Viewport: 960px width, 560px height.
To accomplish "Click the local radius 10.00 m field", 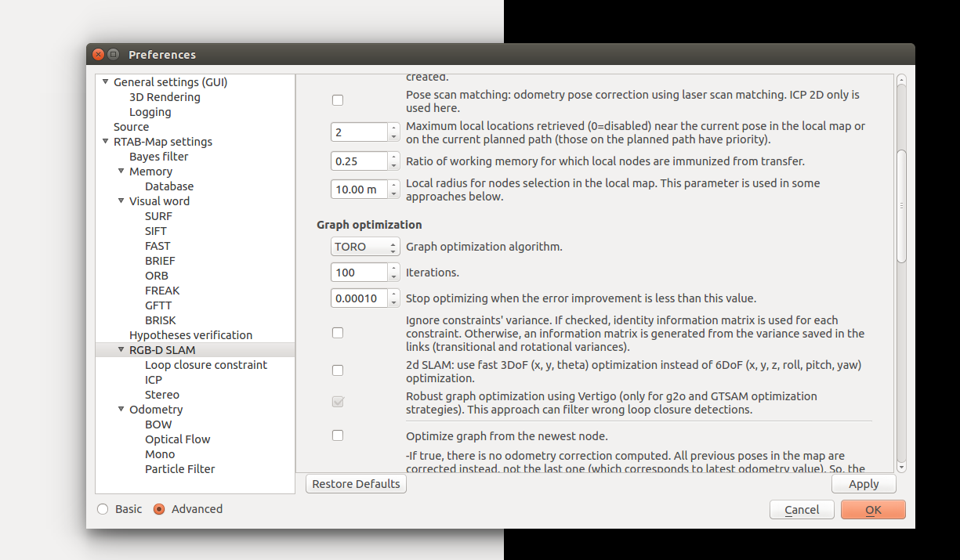I will [359, 190].
